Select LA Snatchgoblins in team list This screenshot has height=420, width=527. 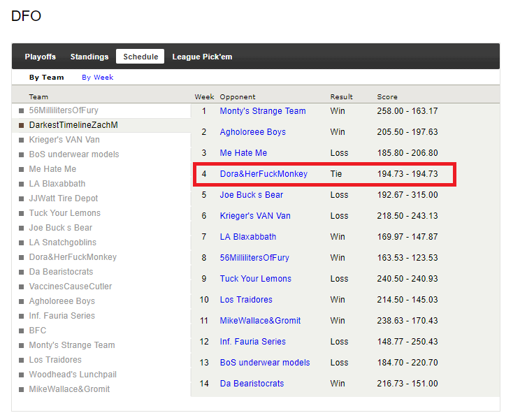coord(62,242)
